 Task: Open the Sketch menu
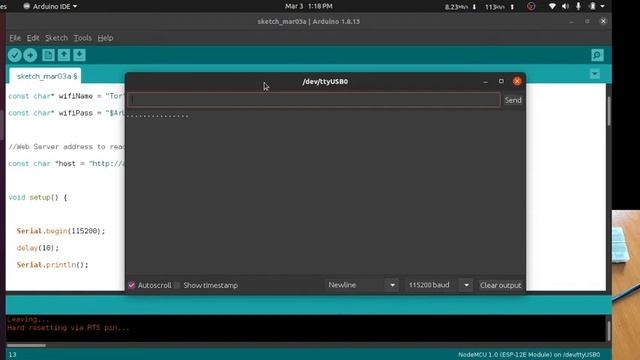(56, 38)
